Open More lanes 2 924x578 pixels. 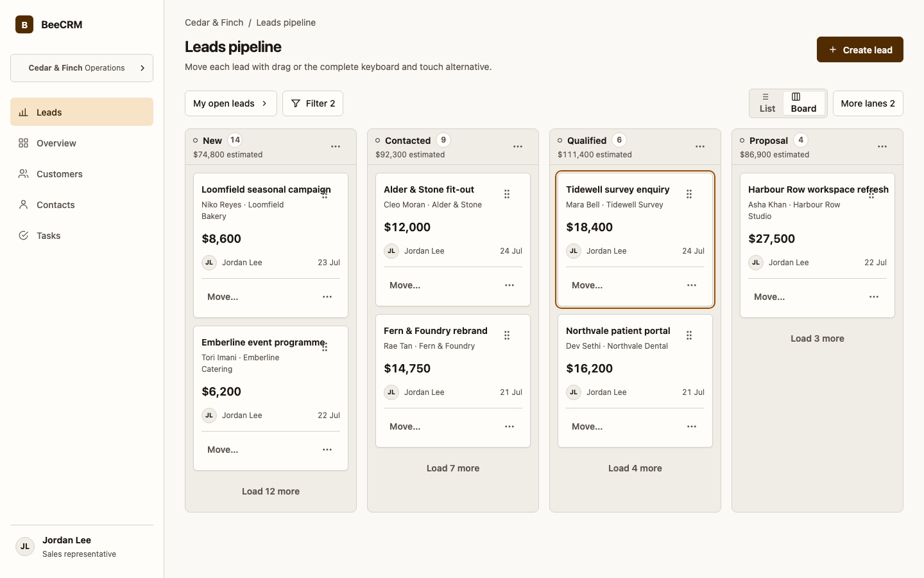868,103
